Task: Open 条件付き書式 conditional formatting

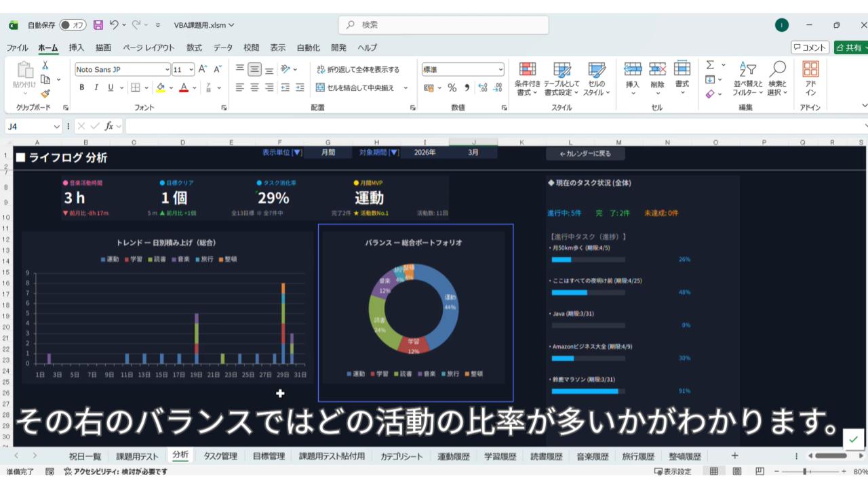Action: (527, 79)
